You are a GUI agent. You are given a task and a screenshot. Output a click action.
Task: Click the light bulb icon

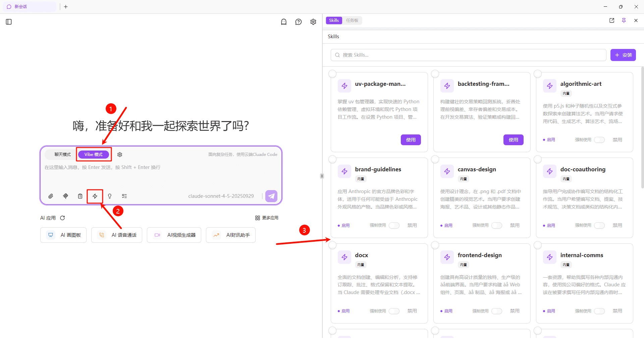point(110,196)
